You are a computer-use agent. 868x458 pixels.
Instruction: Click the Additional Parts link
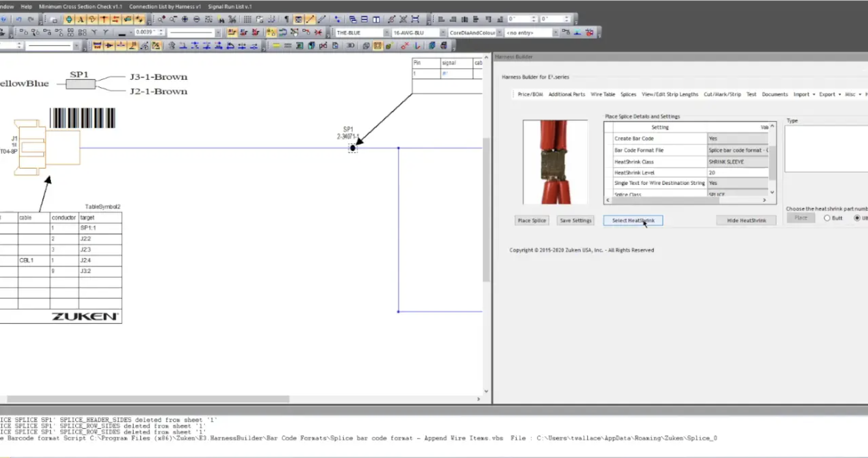coord(567,94)
